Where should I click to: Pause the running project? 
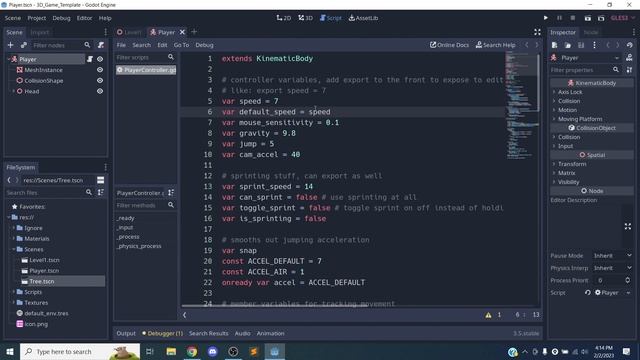pyautogui.click(x=560, y=18)
